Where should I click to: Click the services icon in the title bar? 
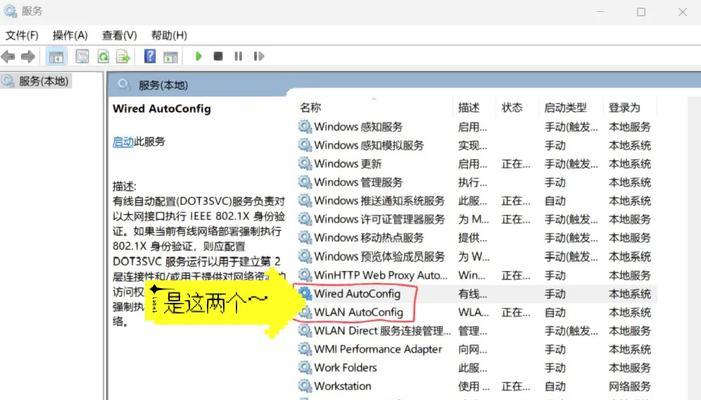click(10, 11)
